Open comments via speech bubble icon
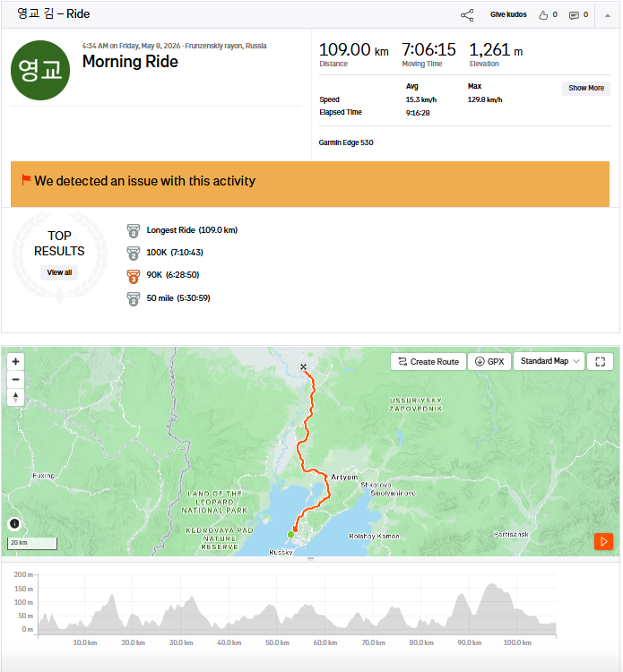 [574, 15]
